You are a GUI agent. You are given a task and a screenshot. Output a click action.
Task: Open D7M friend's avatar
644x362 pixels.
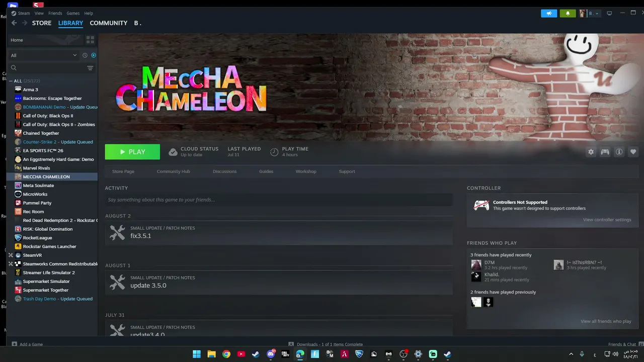(x=476, y=264)
